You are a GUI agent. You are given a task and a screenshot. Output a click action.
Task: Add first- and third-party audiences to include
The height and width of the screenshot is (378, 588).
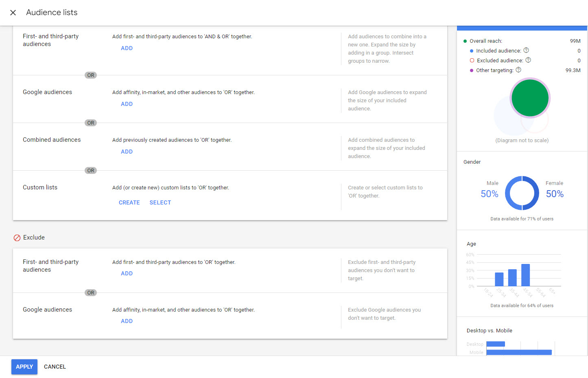[127, 48]
